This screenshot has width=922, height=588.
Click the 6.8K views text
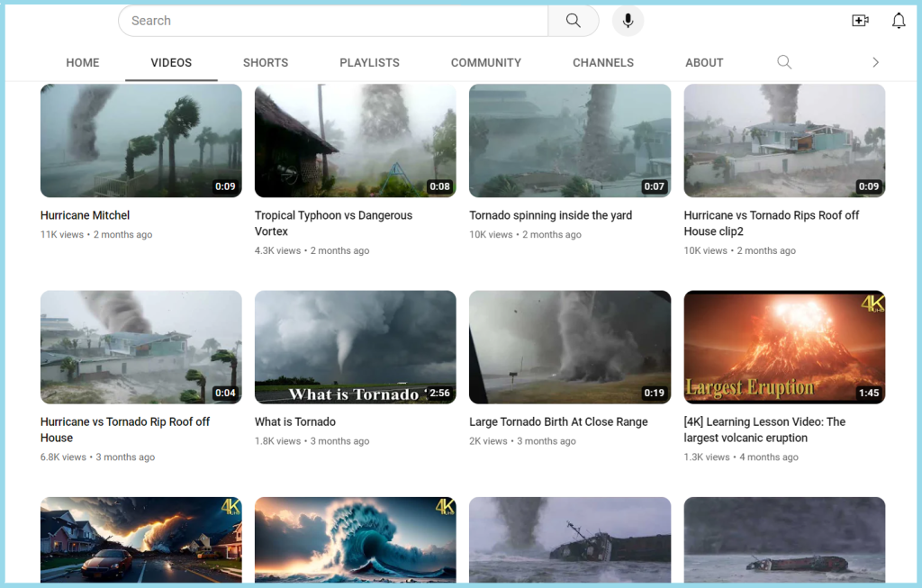pos(63,457)
